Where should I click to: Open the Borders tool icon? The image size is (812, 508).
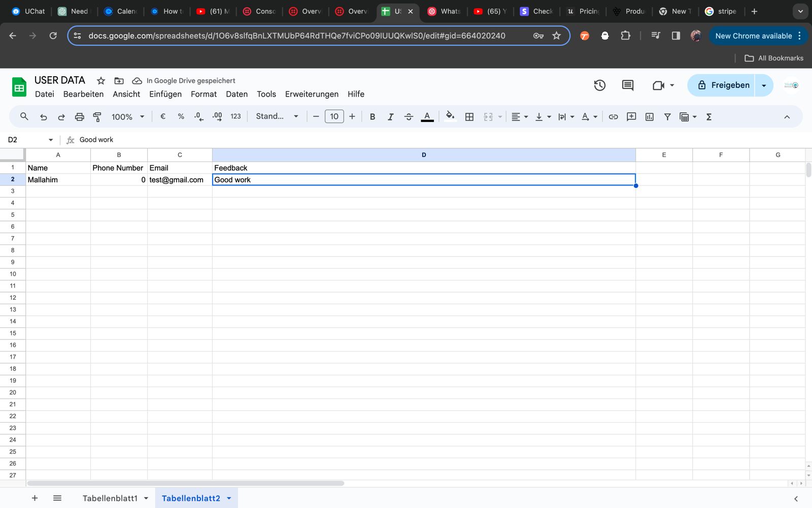point(469,117)
